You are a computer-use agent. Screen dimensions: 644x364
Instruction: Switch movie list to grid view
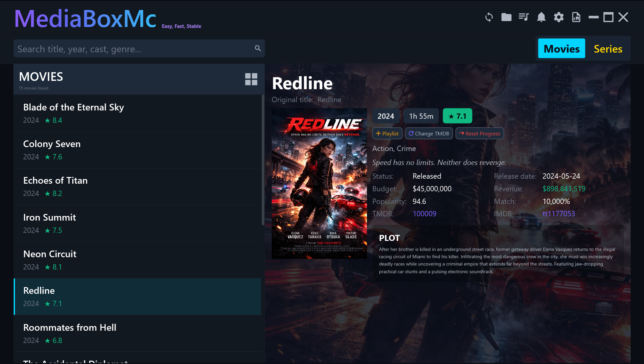pos(251,79)
